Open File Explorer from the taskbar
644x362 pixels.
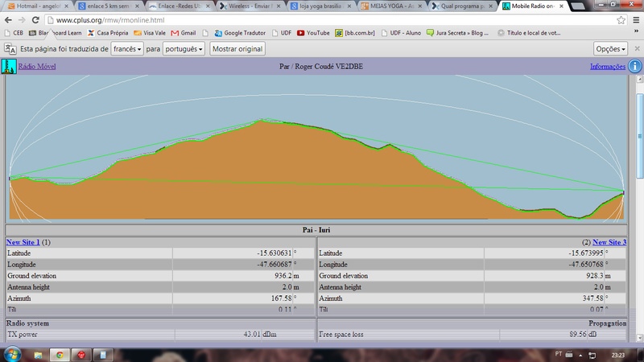click(x=38, y=355)
